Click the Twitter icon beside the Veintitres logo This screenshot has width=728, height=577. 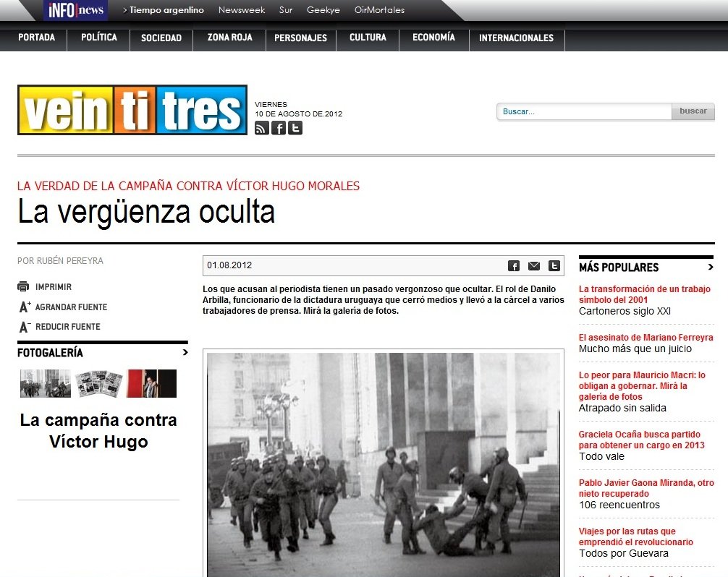pyautogui.click(x=295, y=128)
